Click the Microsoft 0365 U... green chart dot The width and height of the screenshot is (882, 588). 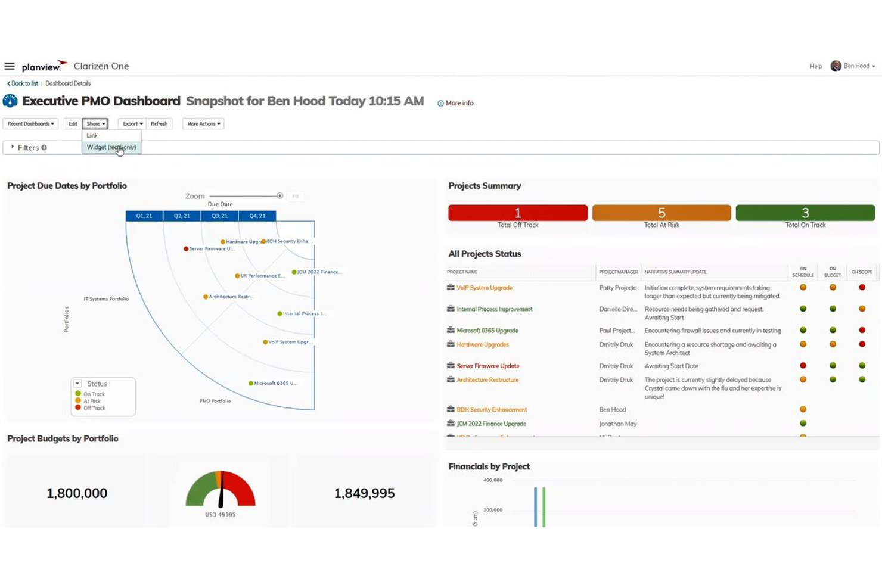(x=251, y=384)
